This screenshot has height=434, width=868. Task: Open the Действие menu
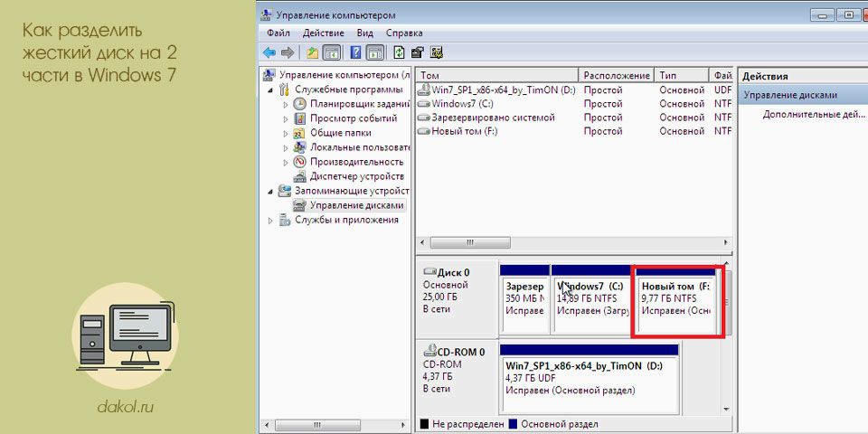[324, 33]
